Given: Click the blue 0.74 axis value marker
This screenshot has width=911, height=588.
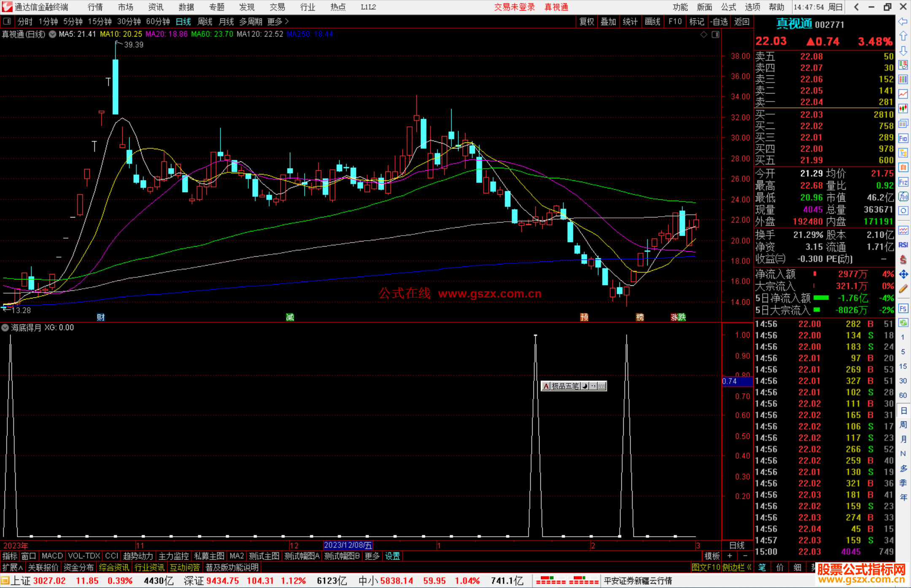Looking at the screenshot, I should tap(736, 381).
